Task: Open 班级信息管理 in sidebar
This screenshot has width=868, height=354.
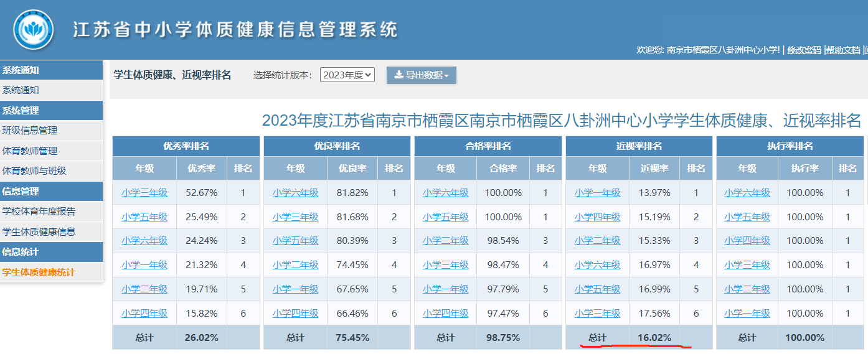Action: pyautogui.click(x=30, y=131)
